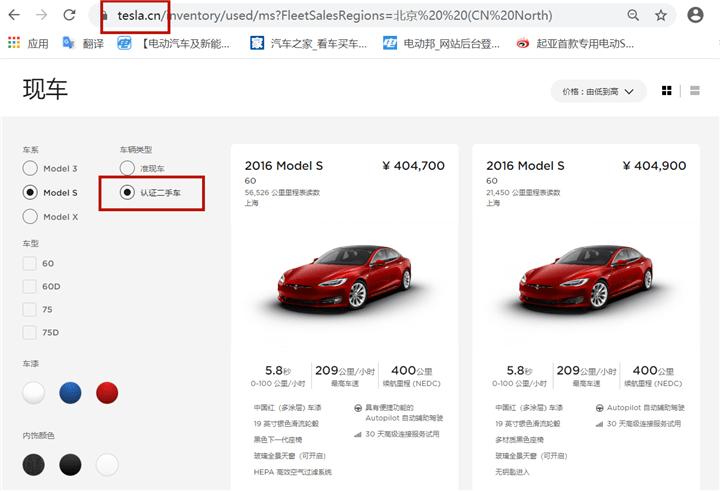720x491 pixels.
Task: Click the Autopilot steering wheel icon in second card
Action: pyautogui.click(x=599, y=408)
